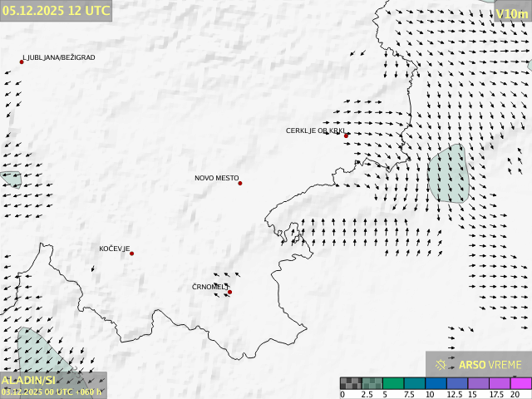Pick the magenta 20 legend swatch
532x399 pixels.
(521, 383)
